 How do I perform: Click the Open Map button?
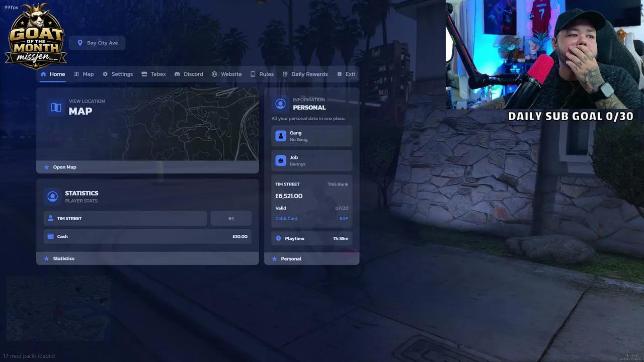click(147, 167)
